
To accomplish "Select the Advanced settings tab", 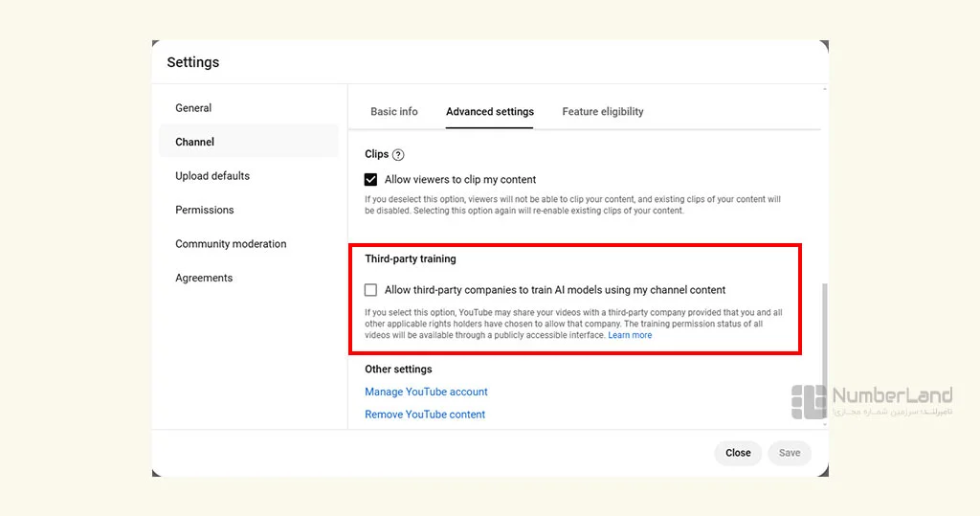I will 489,111.
